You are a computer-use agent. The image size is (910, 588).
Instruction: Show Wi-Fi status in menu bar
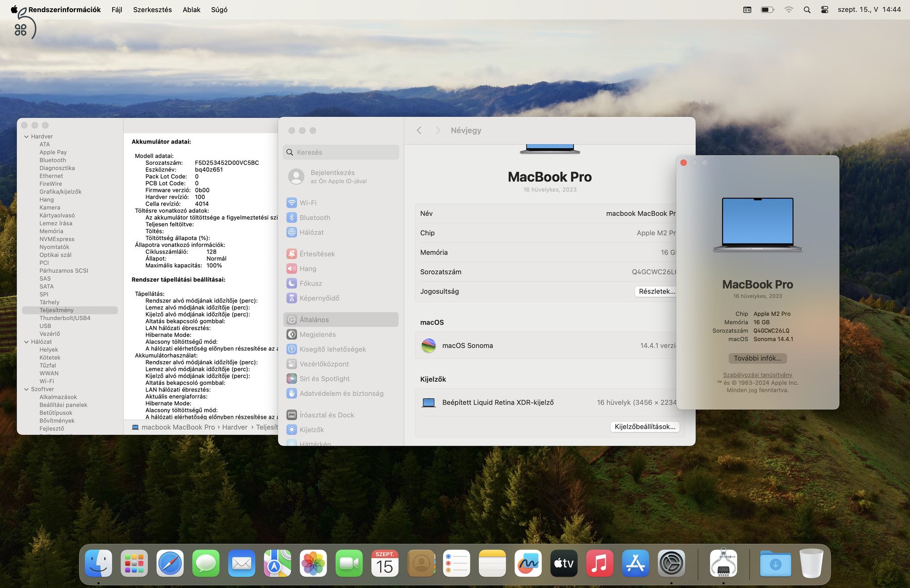pos(789,10)
